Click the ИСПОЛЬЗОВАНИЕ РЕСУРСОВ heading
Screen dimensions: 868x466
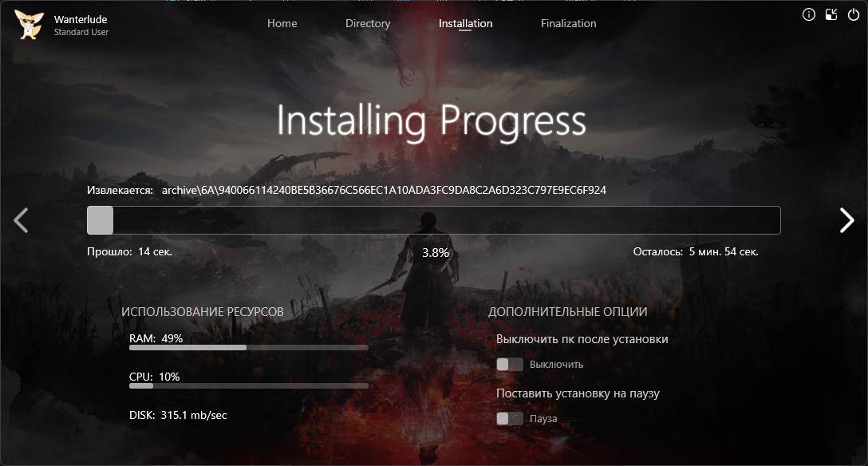203,311
